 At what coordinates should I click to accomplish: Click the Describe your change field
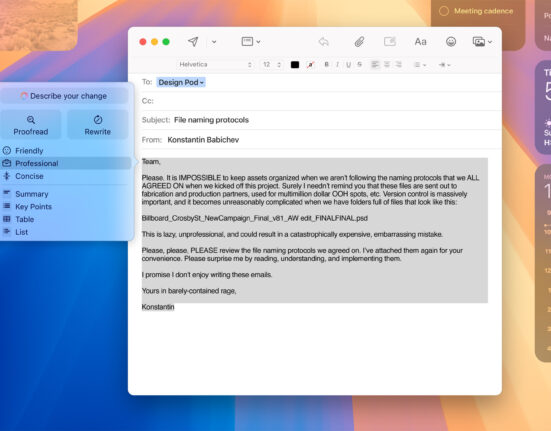pyautogui.click(x=64, y=96)
